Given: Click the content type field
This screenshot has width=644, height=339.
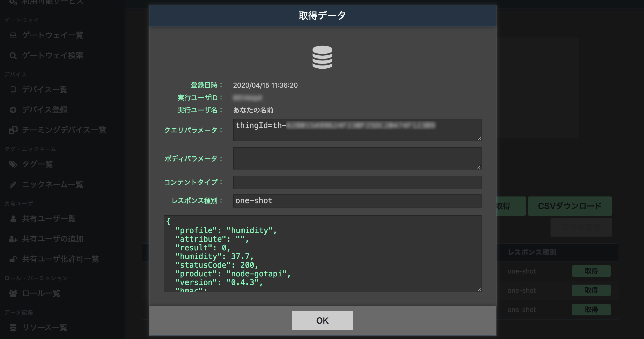Looking at the screenshot, I should (x=357, y=182).
